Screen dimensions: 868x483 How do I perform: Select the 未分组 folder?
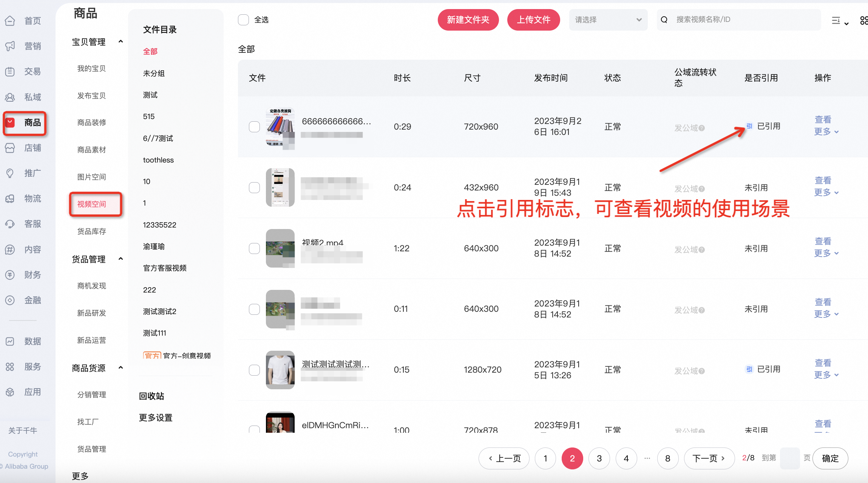[x=154, y=73]
